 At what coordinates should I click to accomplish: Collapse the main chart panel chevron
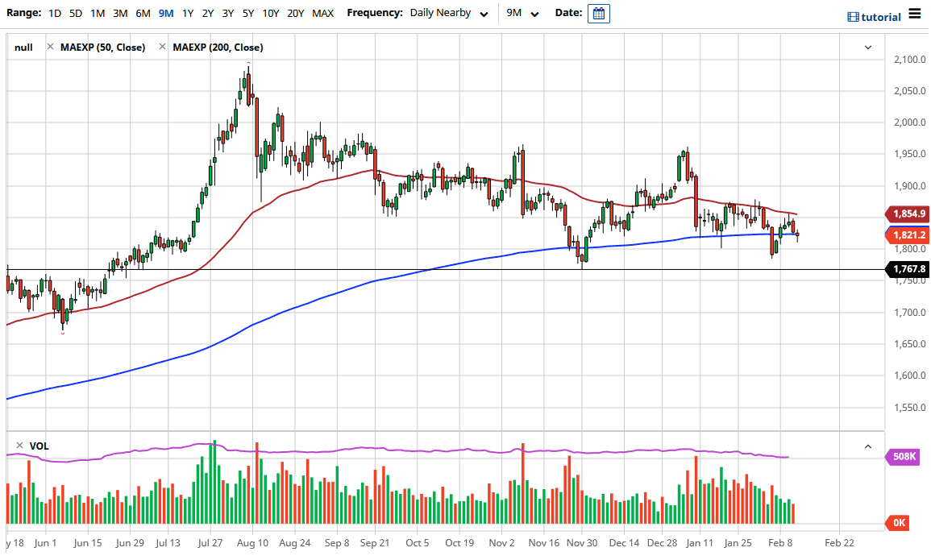[x=868, y=47]
